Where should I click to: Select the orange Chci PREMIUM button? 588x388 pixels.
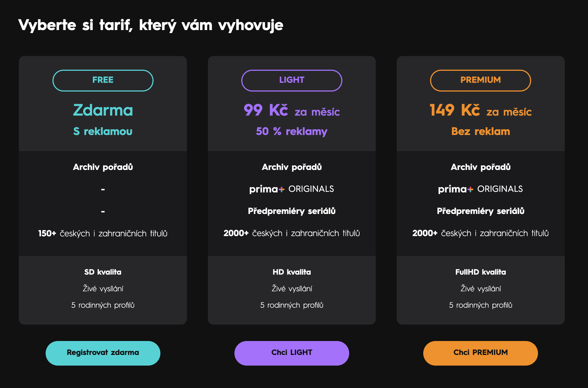click(480, 353)
